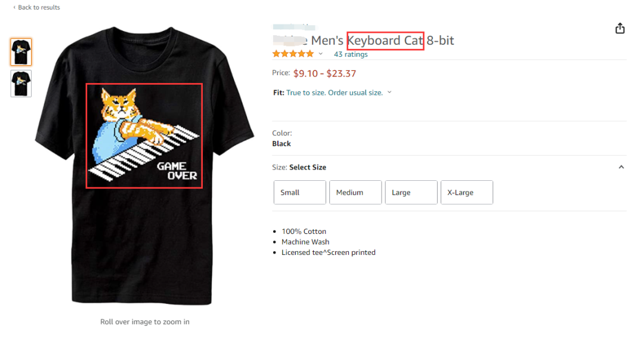Click the Black color label
Screen dimensions: 644x339
[281, 144]
